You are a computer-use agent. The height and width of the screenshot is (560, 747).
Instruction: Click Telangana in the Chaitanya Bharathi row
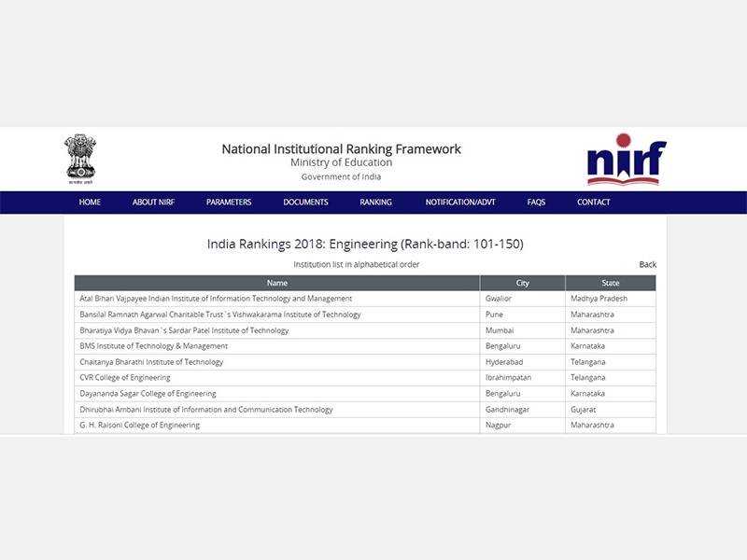pyautogui.click(x=588, y=362)
